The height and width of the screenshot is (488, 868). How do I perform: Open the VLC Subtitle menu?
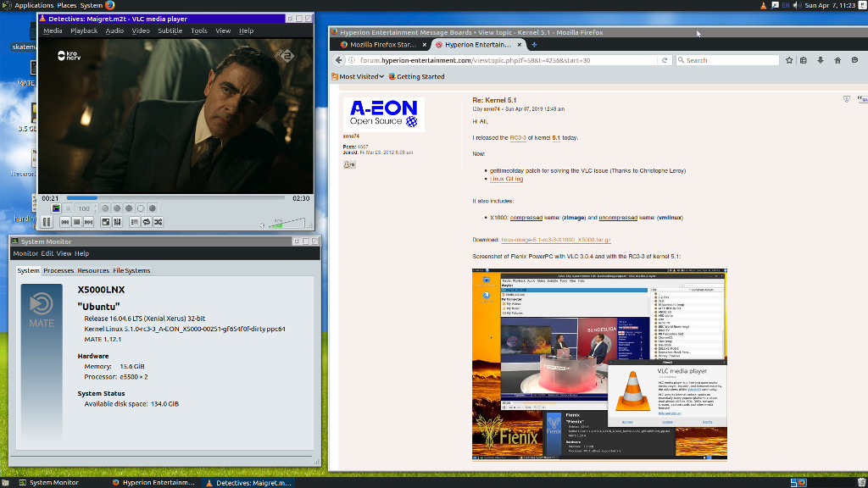[170, 31]
